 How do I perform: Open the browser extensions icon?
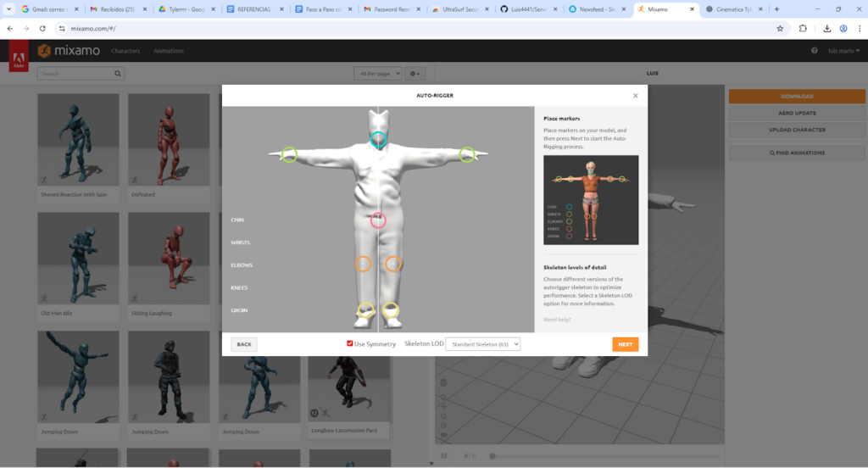tap(803, 28)
